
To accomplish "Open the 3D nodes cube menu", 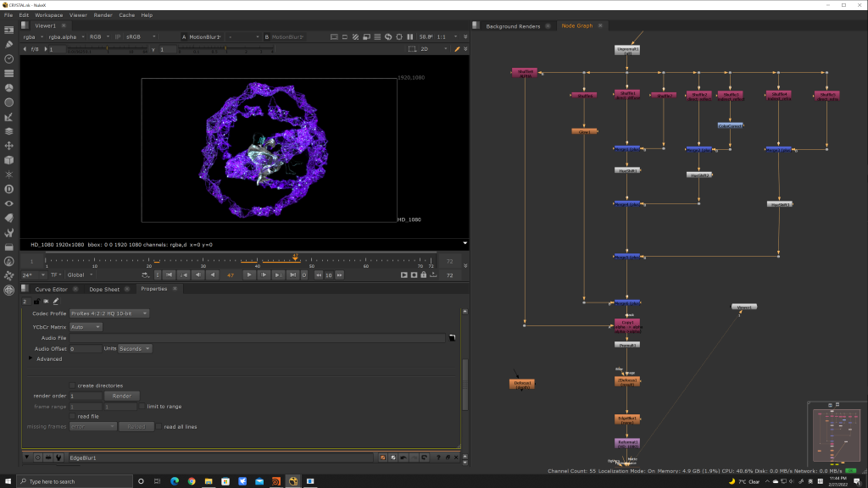I will coord(8,159).
